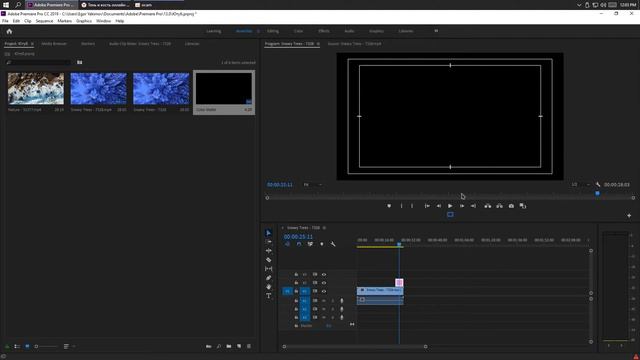Image resolution: width=640 pixels, height=360 pixels.
Task: Open the 1/2 playback resolution dropdown
Action: tap(580, 184)
